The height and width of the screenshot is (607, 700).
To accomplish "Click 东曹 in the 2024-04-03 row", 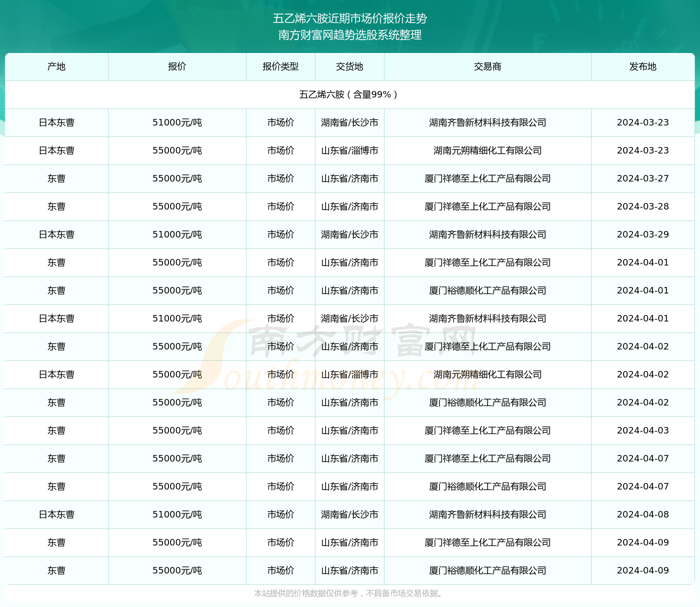I will [56, 430].
